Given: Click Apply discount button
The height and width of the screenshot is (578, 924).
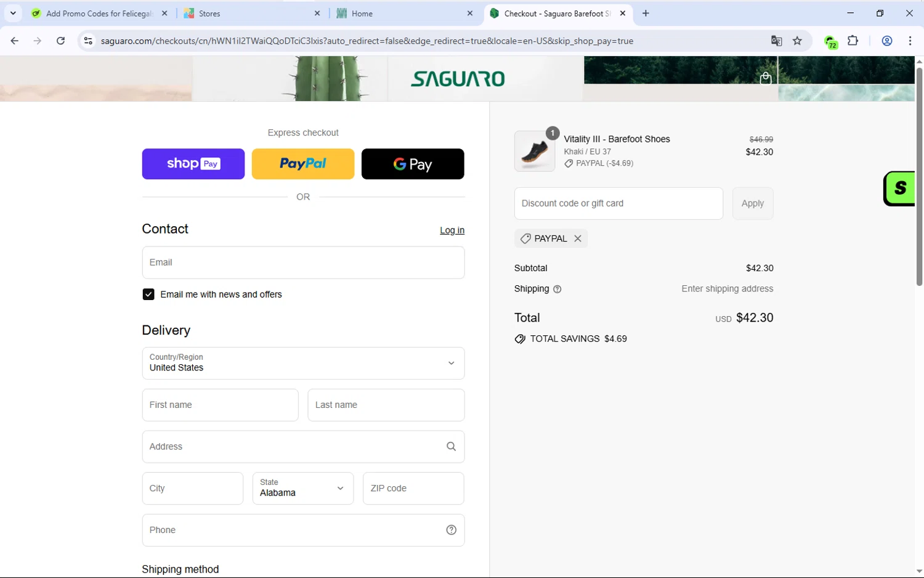Looking at the screenshot, I should point(753,203).
